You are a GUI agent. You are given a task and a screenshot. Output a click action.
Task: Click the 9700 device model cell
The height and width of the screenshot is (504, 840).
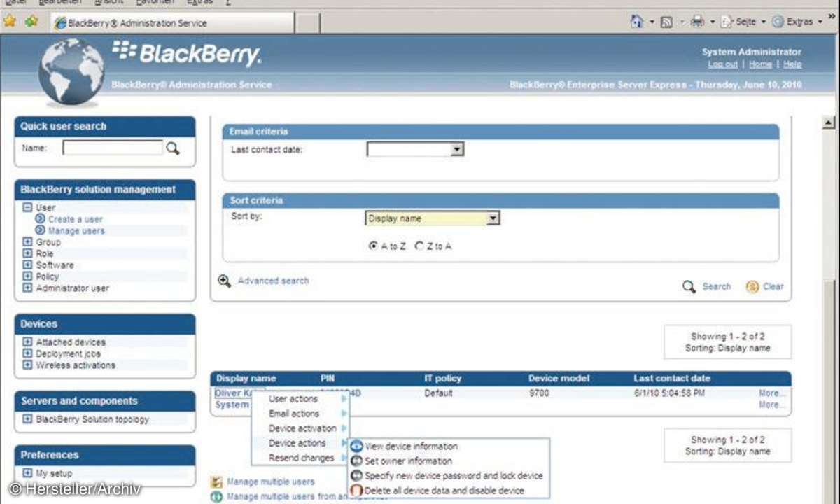(540, 393)
